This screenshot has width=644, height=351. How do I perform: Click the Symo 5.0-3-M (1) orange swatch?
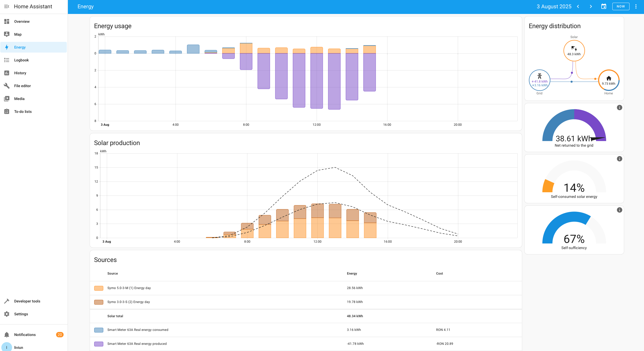[x=99, y=288]
